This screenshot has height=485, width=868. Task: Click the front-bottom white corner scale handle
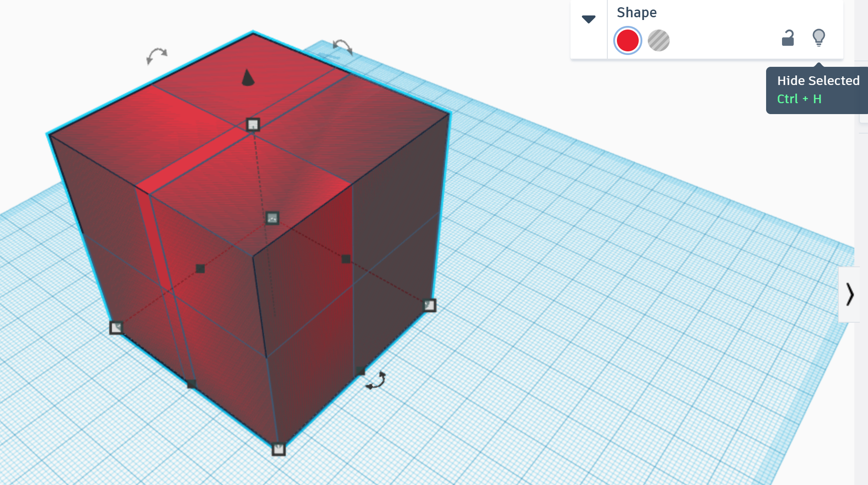(278, 449)
